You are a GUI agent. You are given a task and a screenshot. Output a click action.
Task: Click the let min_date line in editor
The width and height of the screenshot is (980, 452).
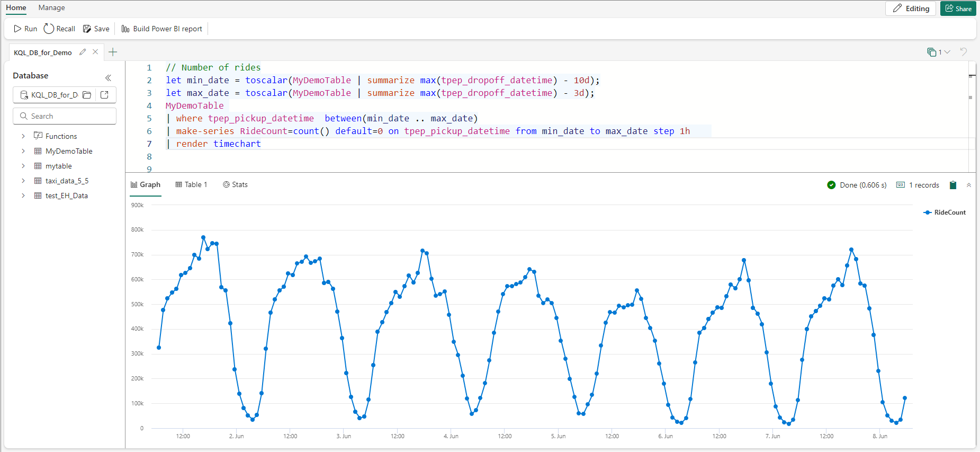pos(382,80)
